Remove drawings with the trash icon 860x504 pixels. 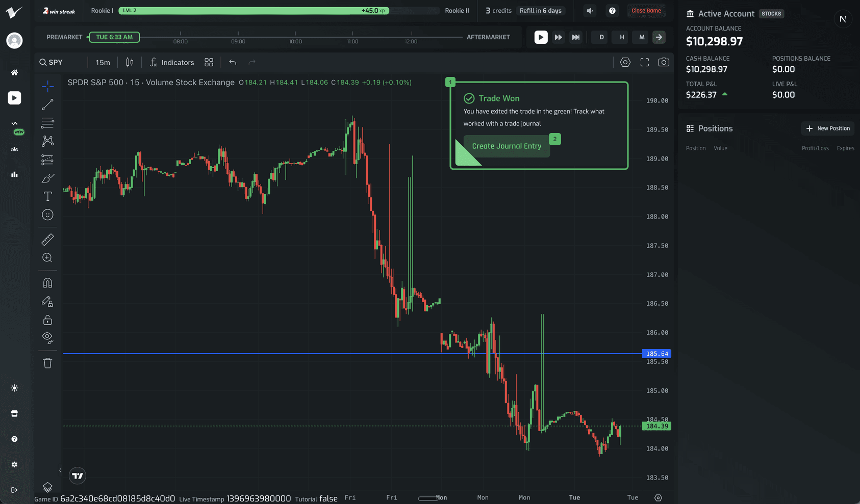tap(47, 363)
